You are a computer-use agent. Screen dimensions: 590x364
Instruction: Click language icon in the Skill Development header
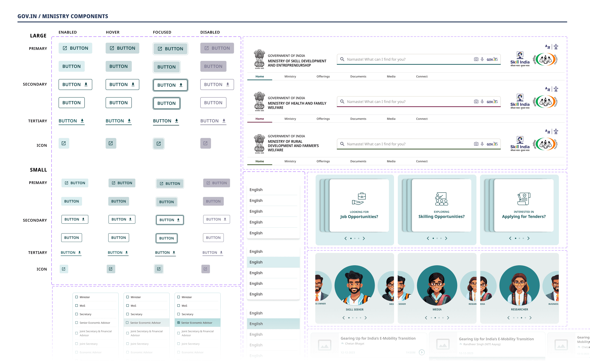pos(547,47)
